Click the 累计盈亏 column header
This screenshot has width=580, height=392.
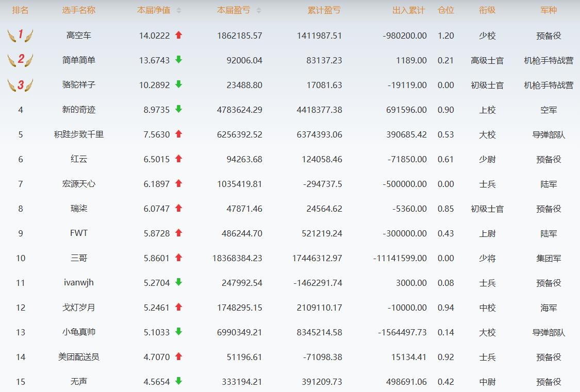324,10
